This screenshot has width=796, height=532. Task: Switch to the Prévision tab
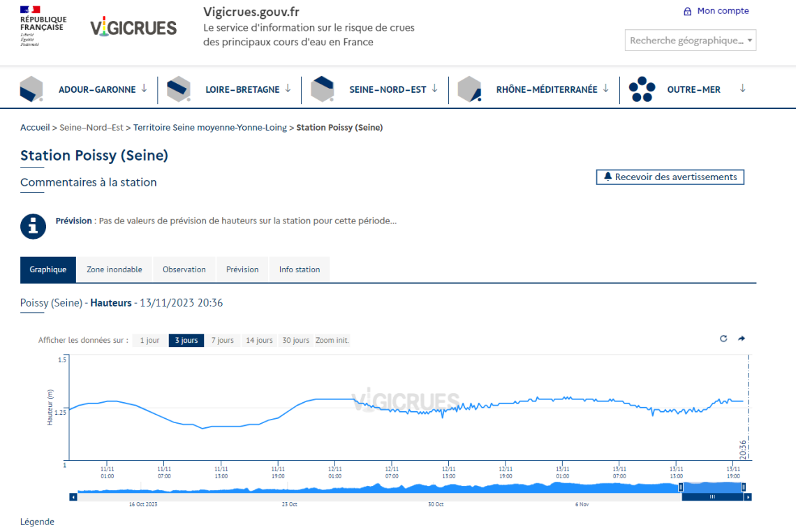click(242, 269)
